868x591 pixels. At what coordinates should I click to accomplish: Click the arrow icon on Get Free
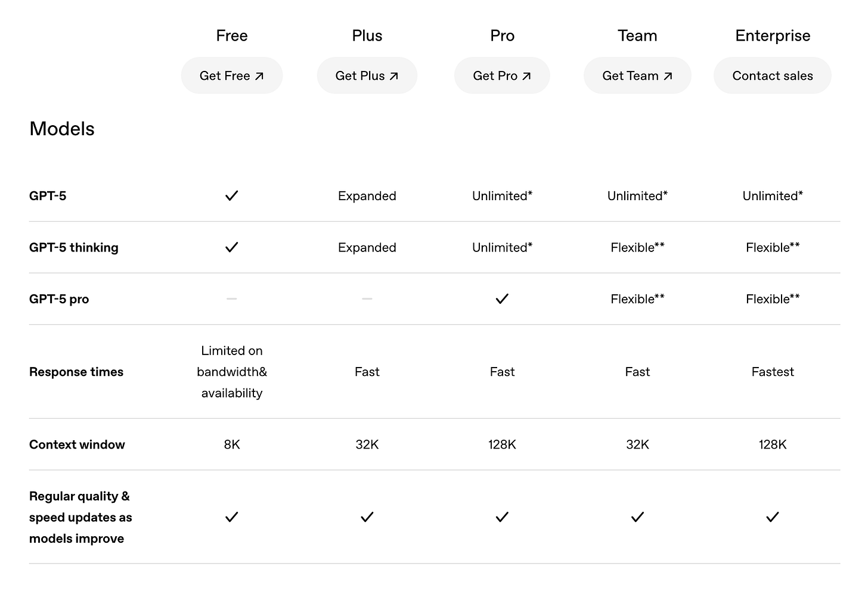coord(259,76)
